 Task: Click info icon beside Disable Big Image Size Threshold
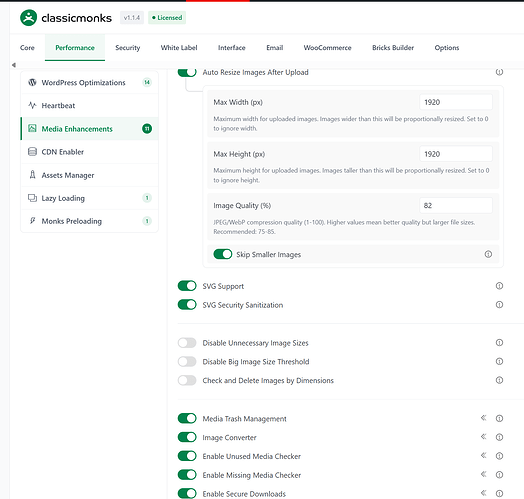point(499,361)
